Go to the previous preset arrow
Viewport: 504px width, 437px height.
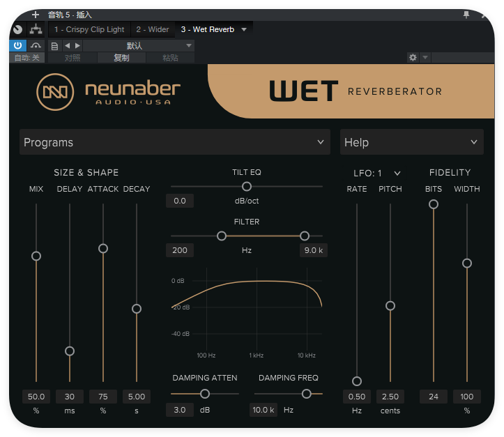pos(67,45)
